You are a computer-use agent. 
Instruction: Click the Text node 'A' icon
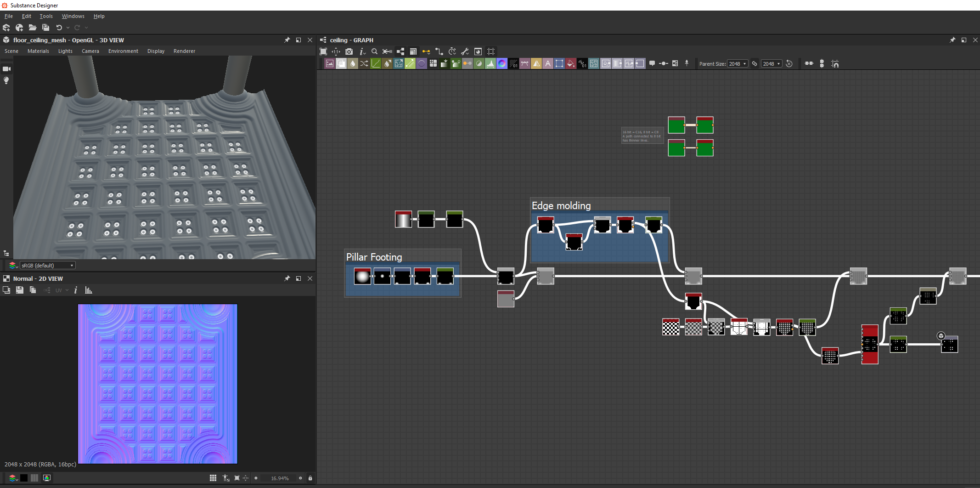pos(547,64)
